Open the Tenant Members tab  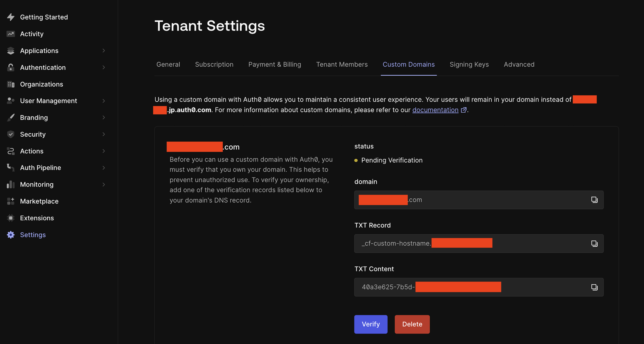[342, 64]
